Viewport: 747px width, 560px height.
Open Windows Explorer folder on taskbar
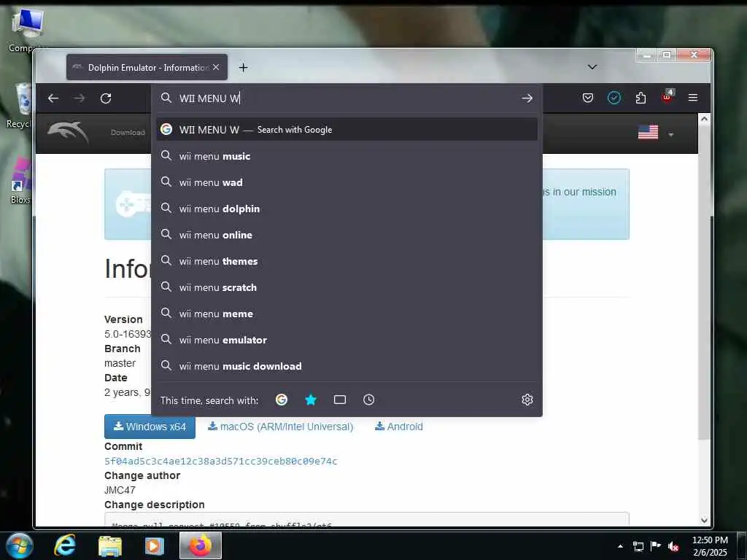pyautogui.click(x=110, y=546)
